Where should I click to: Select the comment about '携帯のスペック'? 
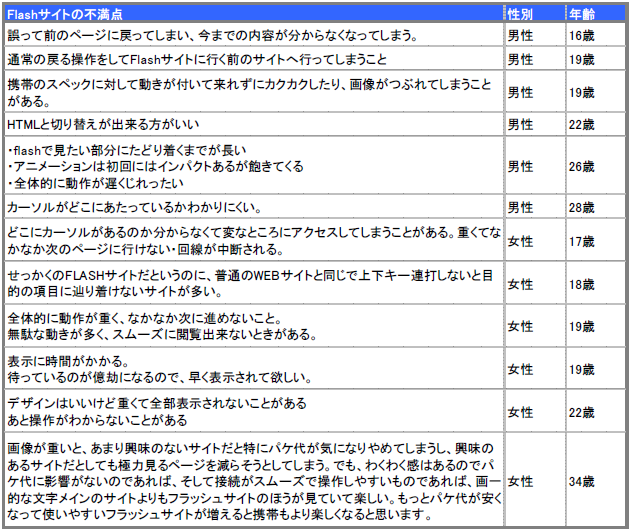click(x=250, y=92)
